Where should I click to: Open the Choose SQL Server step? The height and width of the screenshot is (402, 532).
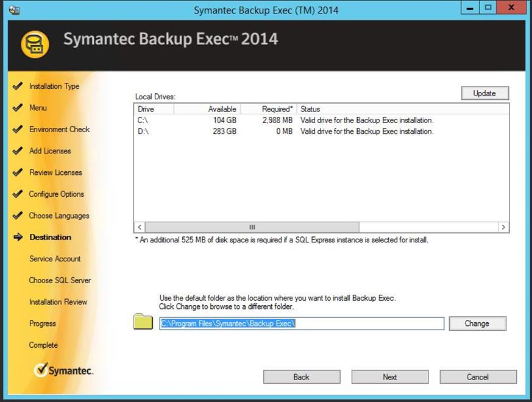click(60, 281)
